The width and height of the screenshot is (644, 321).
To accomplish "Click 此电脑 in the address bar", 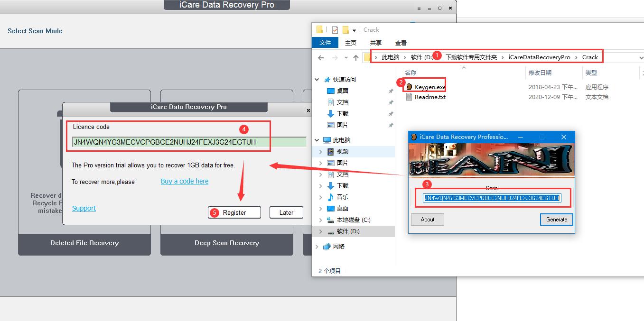I will 391,57.
